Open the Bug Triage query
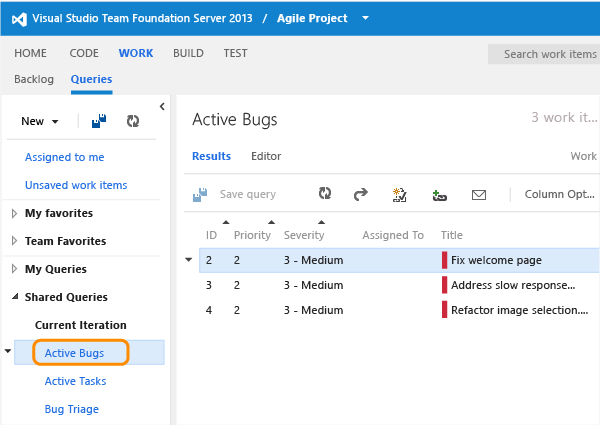This screenshot has width=600, height=425. [72, 409]
